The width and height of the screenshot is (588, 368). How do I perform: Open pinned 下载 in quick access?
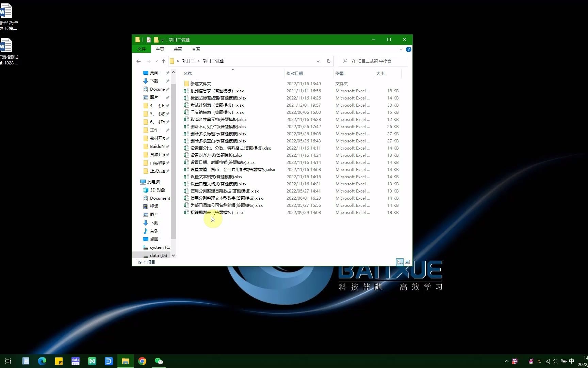pos(154,81)
